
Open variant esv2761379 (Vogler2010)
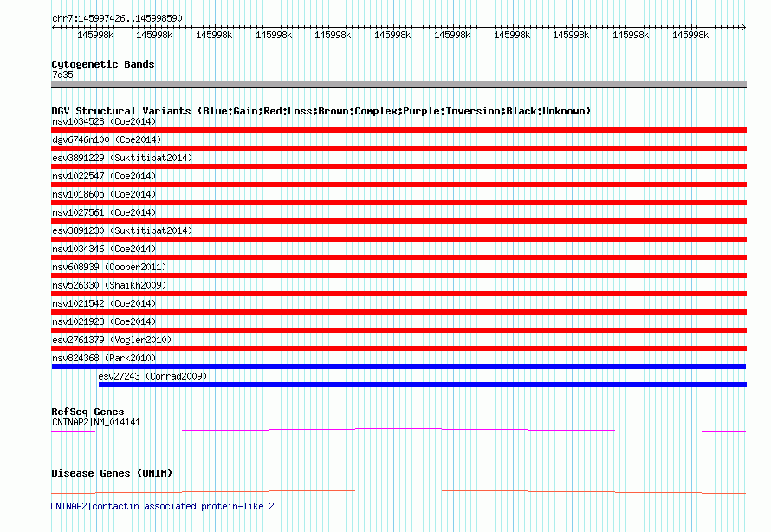112,340
